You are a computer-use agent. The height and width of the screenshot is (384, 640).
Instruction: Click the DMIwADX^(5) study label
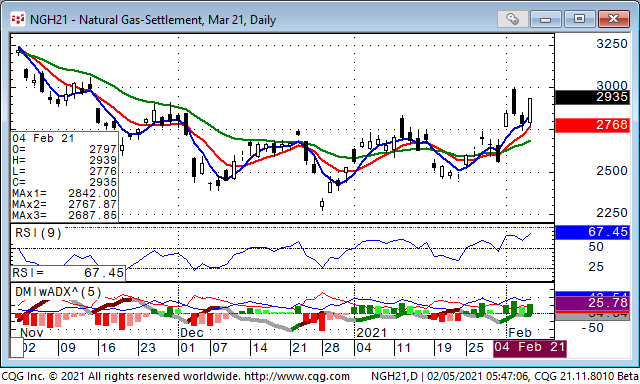click(x=58, y=292)
